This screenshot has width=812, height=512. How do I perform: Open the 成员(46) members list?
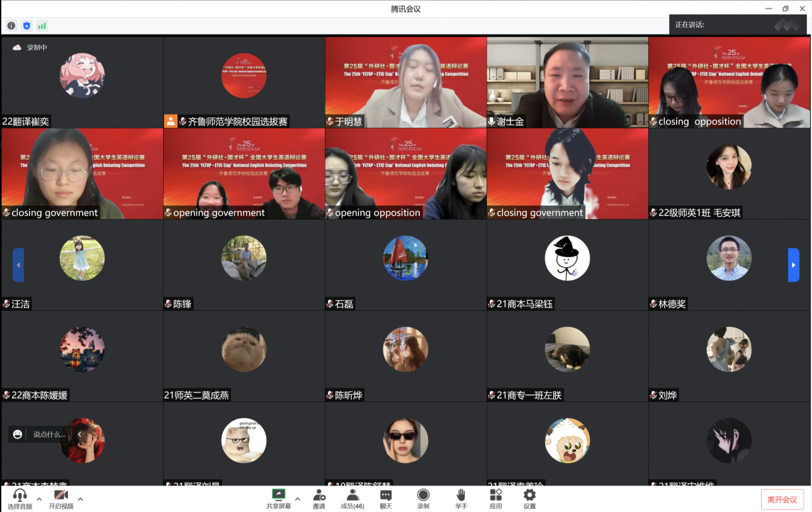pyautogui.click(x=352, y=499)
